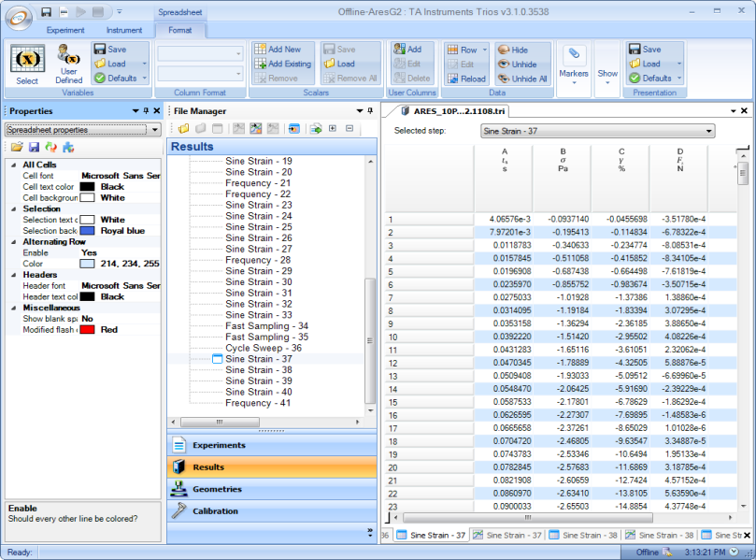Collapse the Headers property group
The height and width of the screenshot is (560, 756).
(x=13, y=275)
